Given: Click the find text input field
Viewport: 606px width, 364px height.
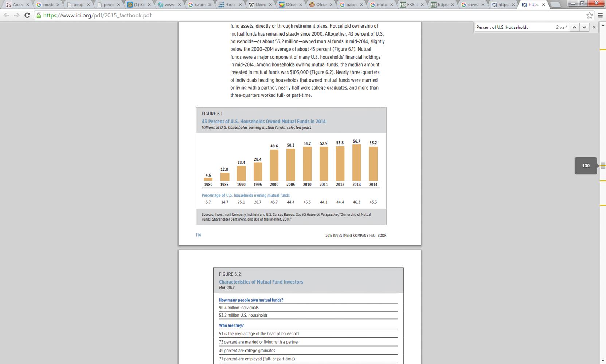Looking at the screenshot, I should click(x=514, y=27).
